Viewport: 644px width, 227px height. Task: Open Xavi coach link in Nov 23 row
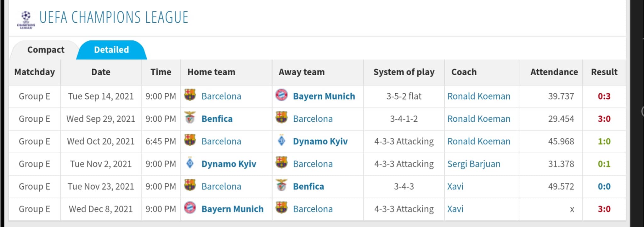pos(455,186)
